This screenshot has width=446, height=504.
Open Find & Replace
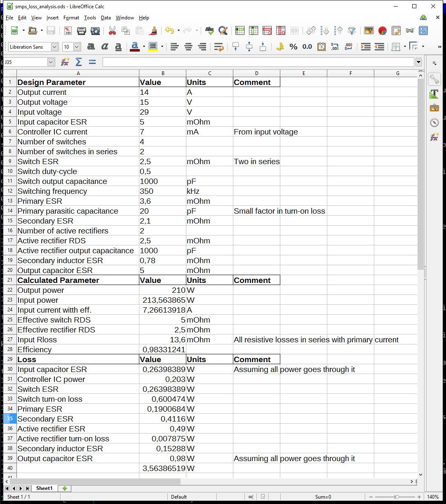(x=223, y=31)
